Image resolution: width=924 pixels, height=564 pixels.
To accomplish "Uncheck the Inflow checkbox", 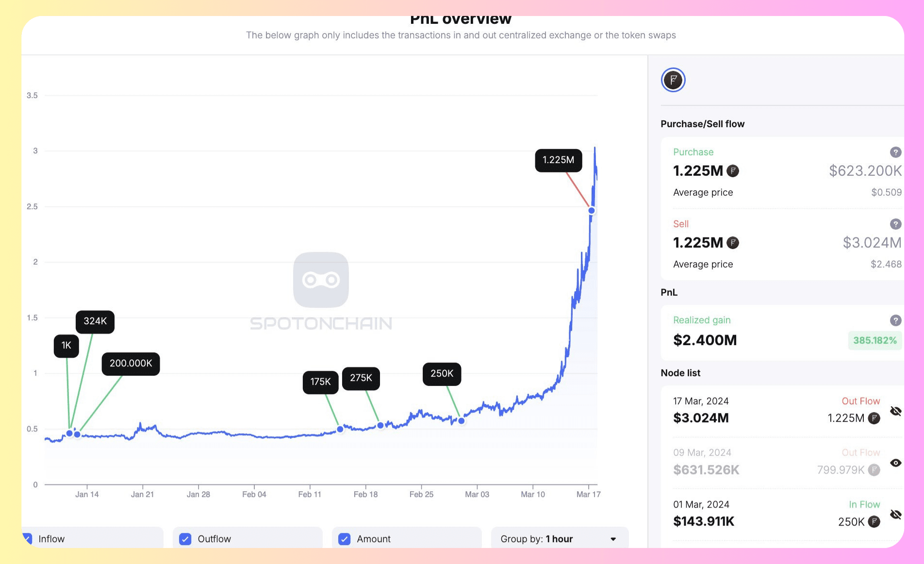I will coord(28,539).
